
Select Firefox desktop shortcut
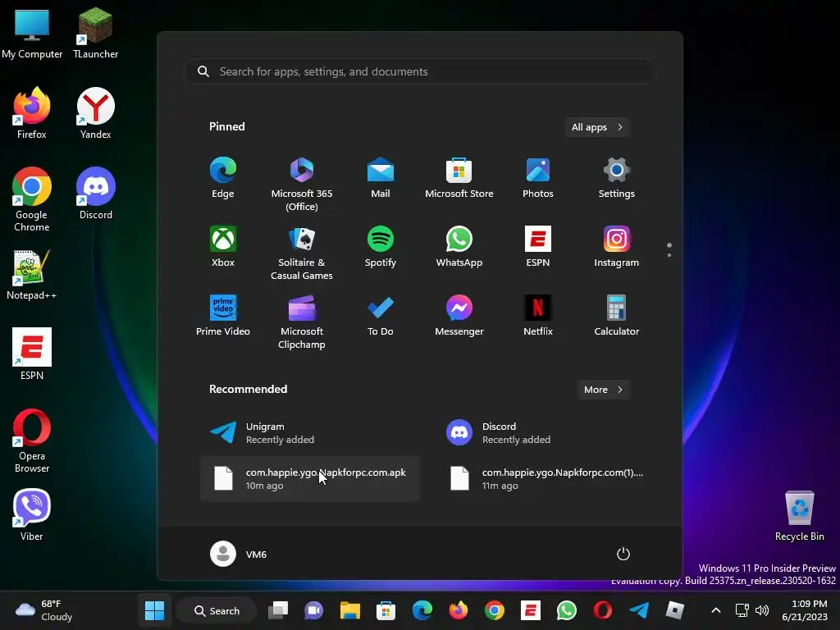coord(32,113)
